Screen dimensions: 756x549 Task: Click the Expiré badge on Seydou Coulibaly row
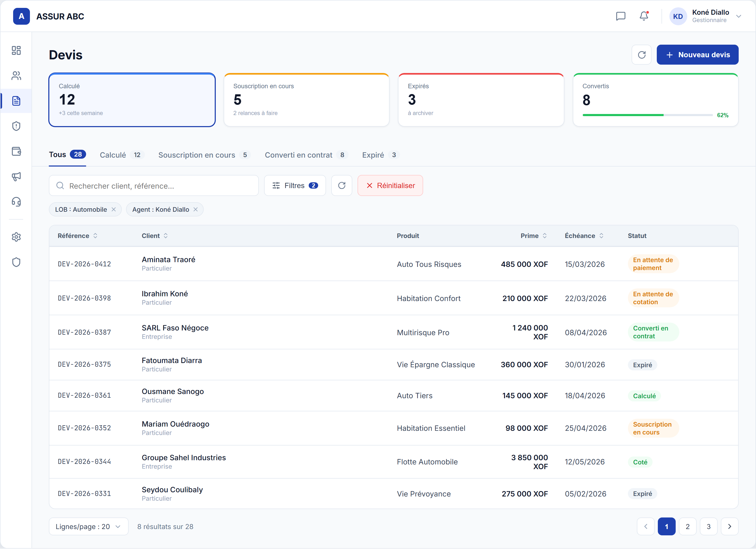point(642,494)
